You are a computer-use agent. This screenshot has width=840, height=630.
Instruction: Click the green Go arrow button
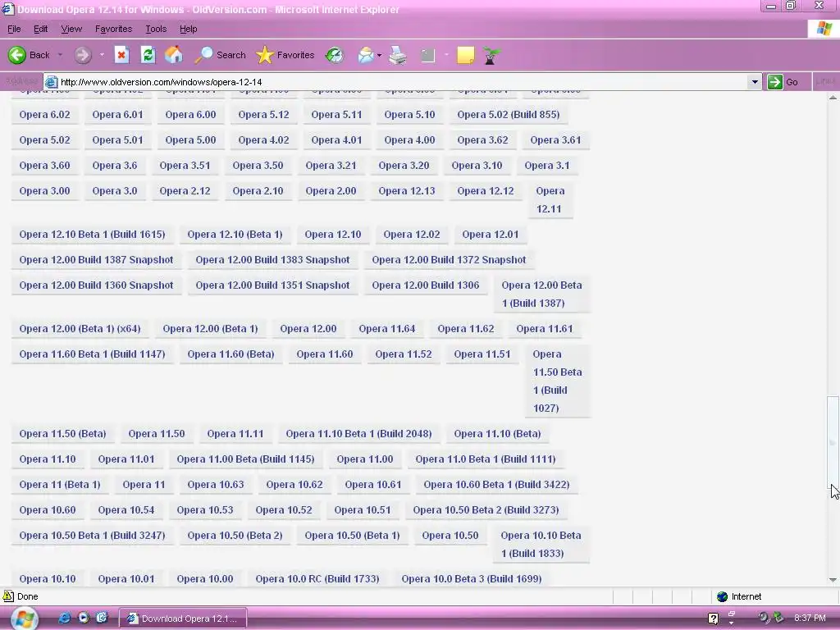click(x=774, y=82)
